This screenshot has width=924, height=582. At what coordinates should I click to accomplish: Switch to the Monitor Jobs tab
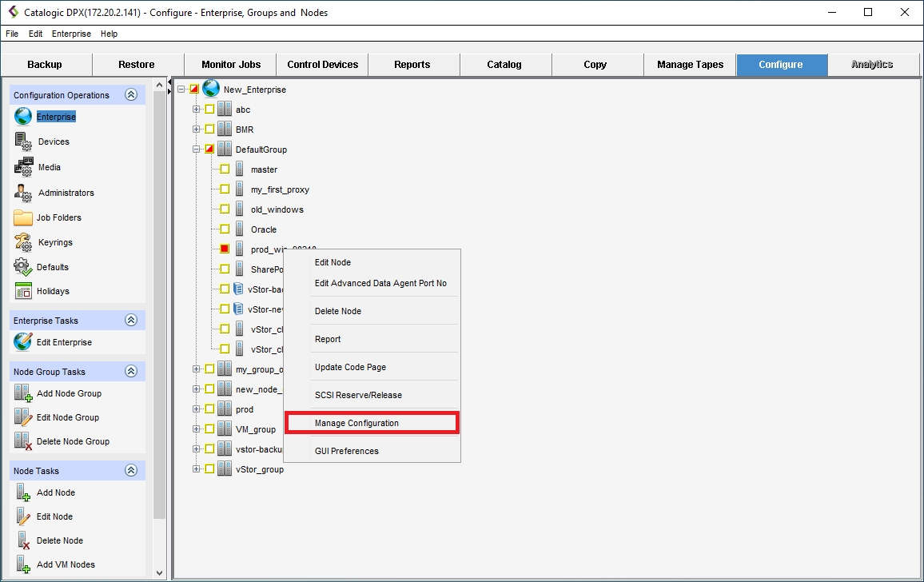(230, 65)
